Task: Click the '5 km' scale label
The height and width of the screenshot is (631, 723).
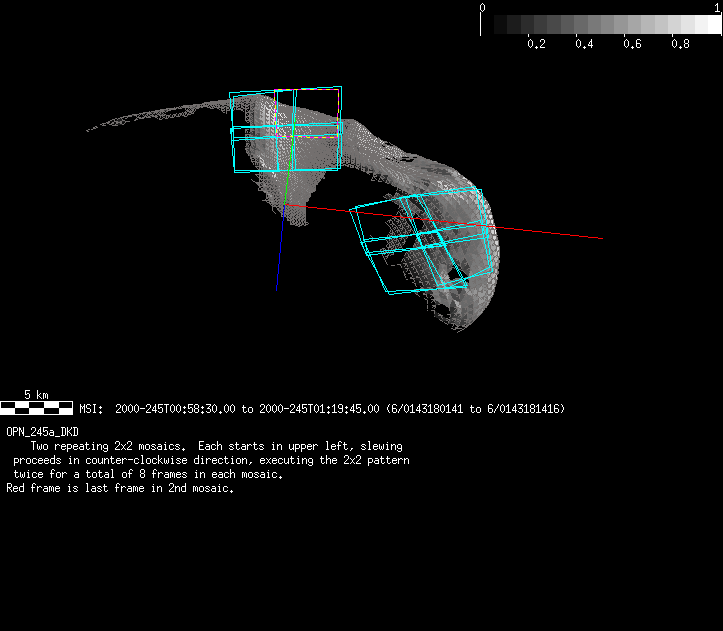Action: click(x=36, y=395)
